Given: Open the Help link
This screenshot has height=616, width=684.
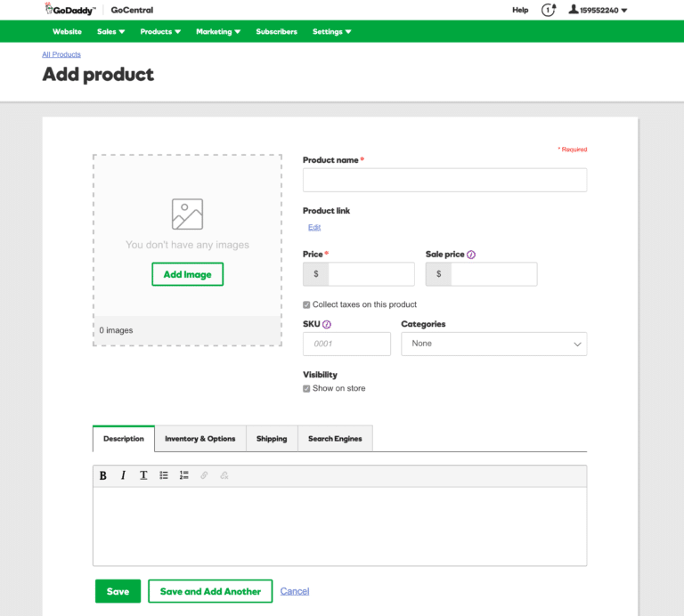Looking at the screenshot, I should 520,10.
